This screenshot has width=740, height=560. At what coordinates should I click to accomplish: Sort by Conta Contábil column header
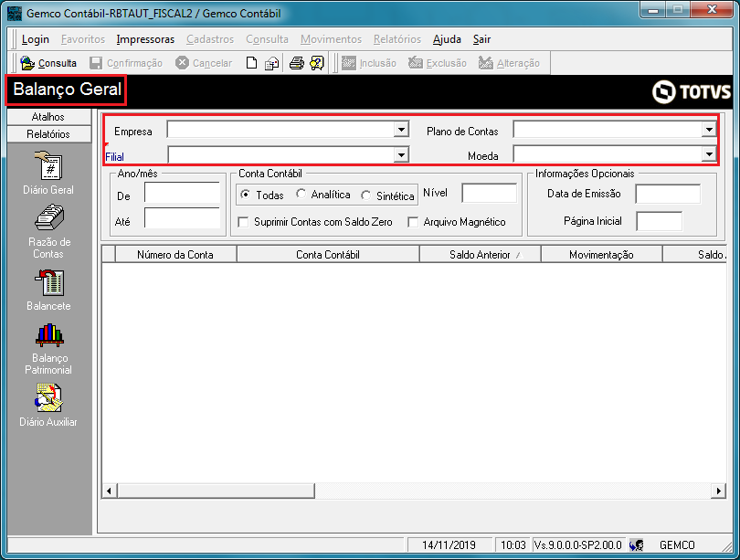(328, 255)
